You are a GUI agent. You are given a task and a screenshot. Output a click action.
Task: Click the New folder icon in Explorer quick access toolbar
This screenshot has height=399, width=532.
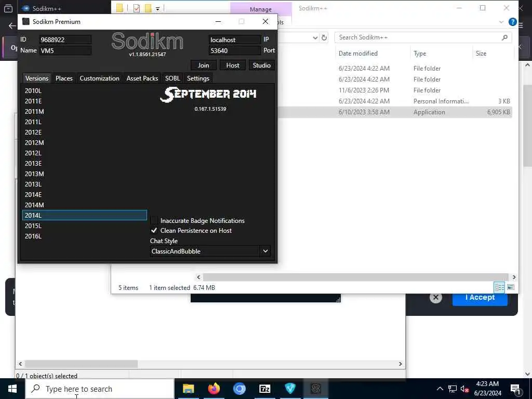pos(148,8)
